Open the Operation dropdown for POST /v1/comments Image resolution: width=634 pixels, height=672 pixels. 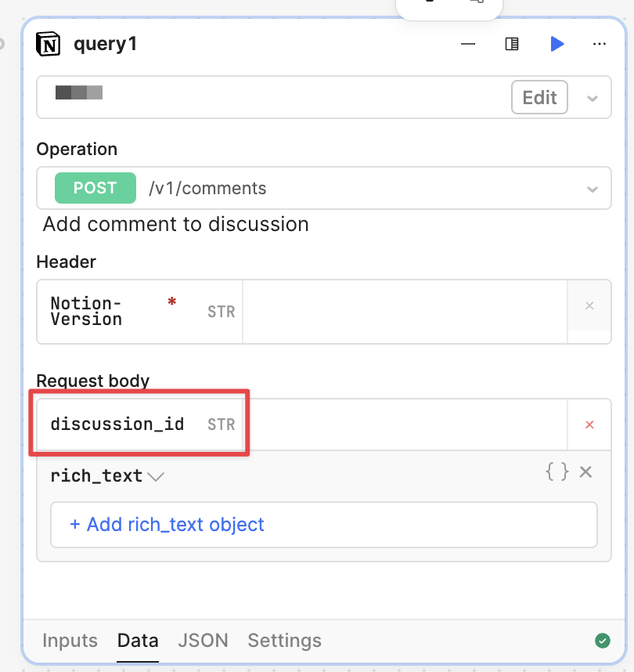(x=593, y=189)
